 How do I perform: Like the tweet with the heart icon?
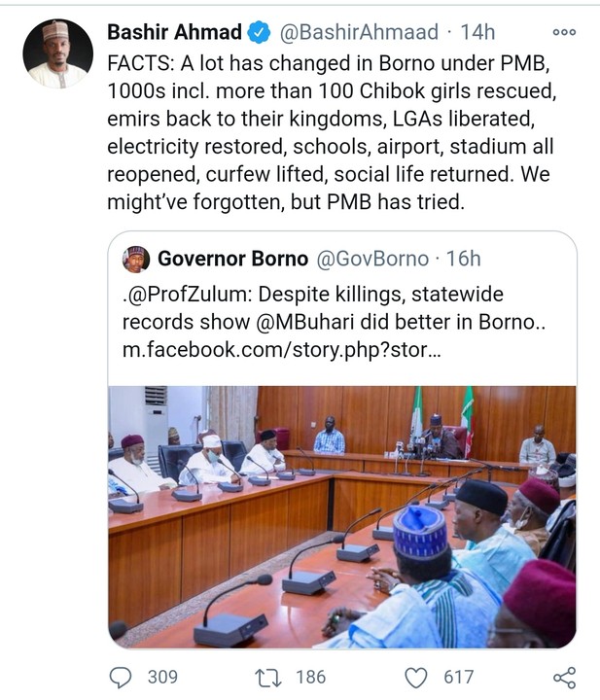(413, 677)
